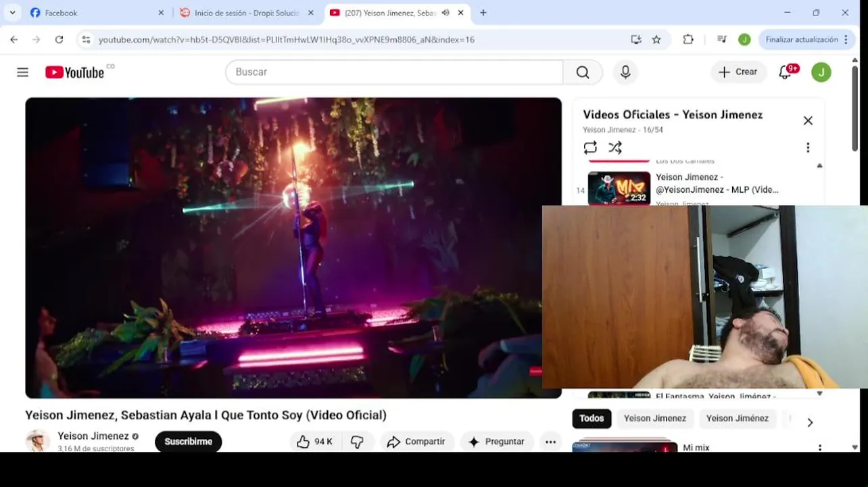The image size is (868, 487).
Task: Open the tab search dropdown arrow
Action: point(12,13)
